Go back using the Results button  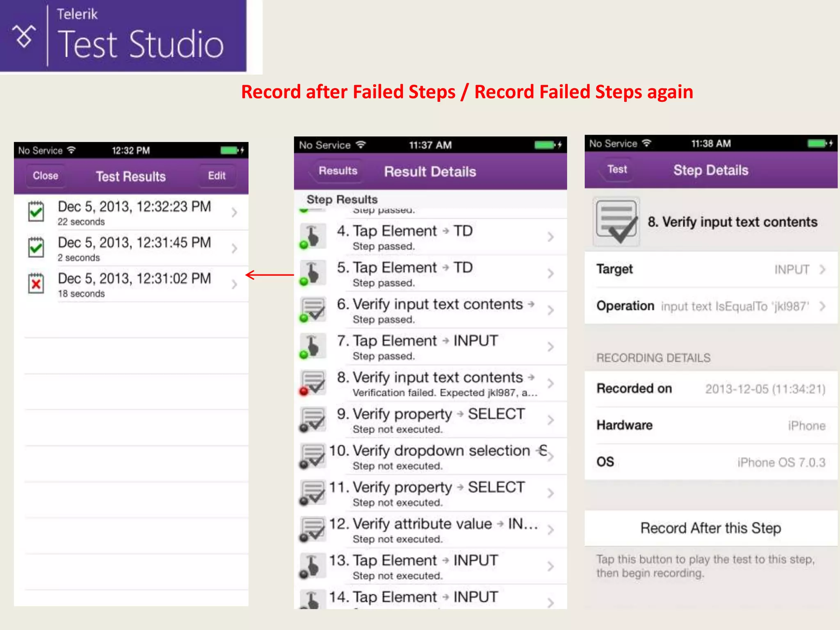point(338,171)
